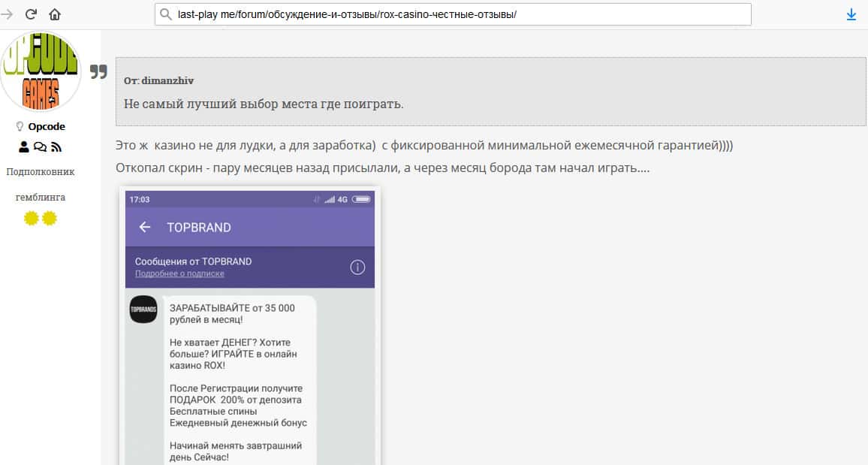Click the 'Не хватает ДЕНЕГ?' message paragraph
Image resolution: width=868 pixels, height=465 pixels.
(233, 354)
